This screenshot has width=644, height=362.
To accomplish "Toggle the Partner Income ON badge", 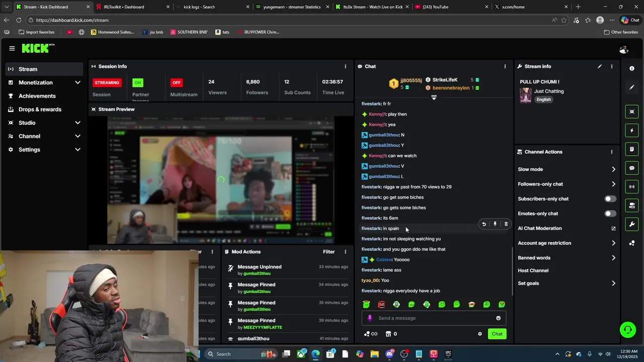I will pos(137,82).
